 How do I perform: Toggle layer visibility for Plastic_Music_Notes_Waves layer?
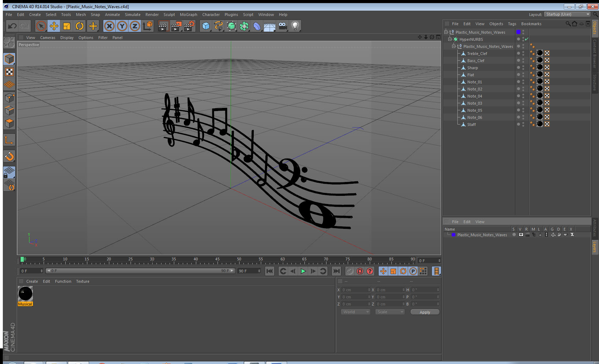pos(521,235)
